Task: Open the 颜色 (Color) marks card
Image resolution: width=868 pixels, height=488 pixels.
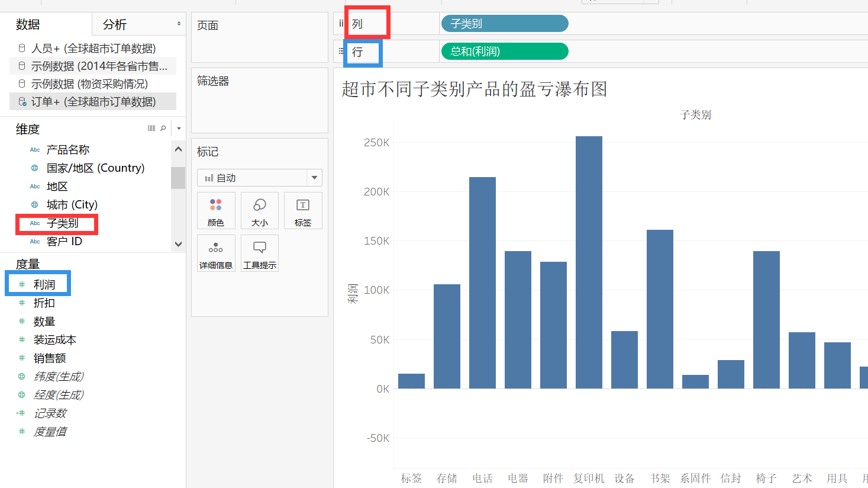Action: 216,210
